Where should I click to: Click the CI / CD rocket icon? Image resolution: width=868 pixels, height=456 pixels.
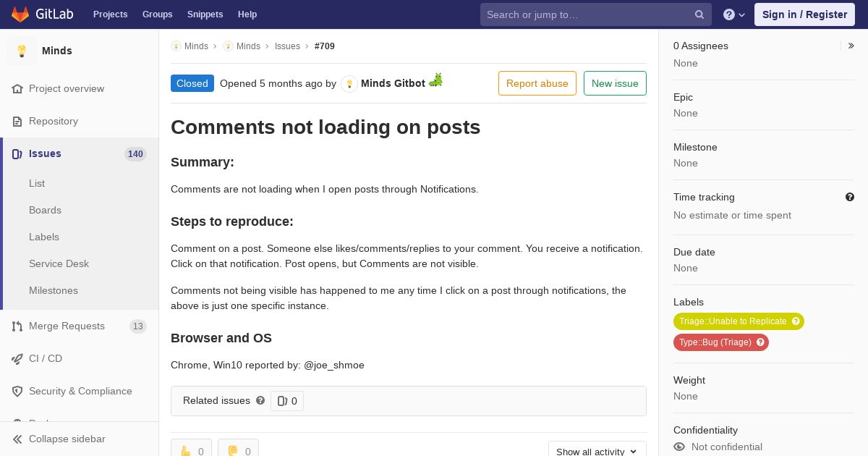(x=17, y=358)
